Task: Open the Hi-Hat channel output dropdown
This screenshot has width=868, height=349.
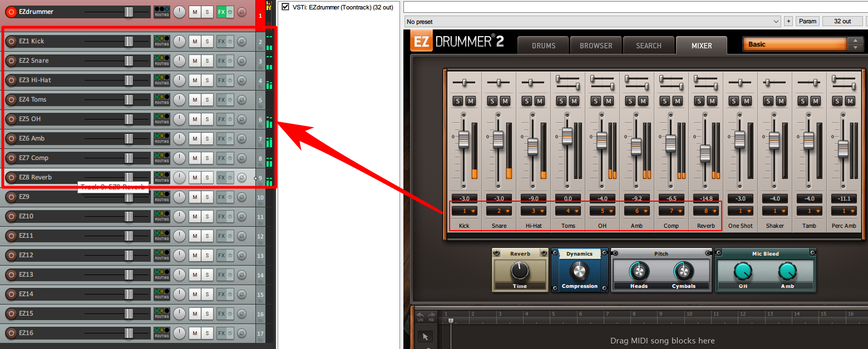Action: [x=533, y=211]
